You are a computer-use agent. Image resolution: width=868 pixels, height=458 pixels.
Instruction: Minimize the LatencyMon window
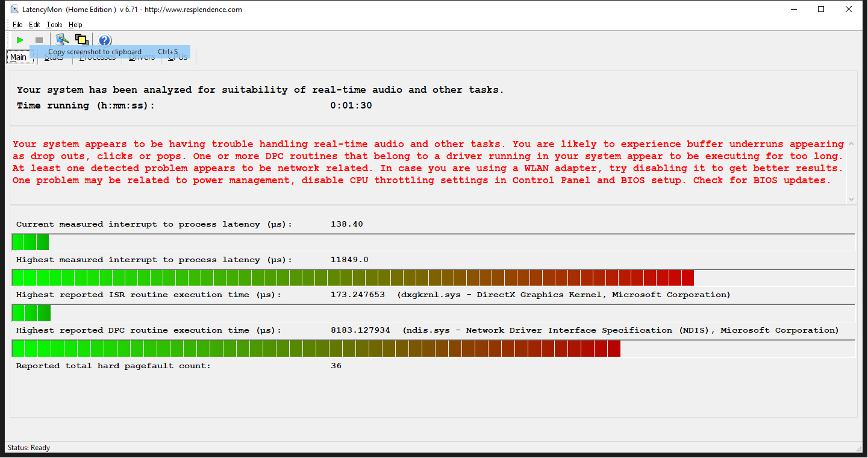coord(793,9)
